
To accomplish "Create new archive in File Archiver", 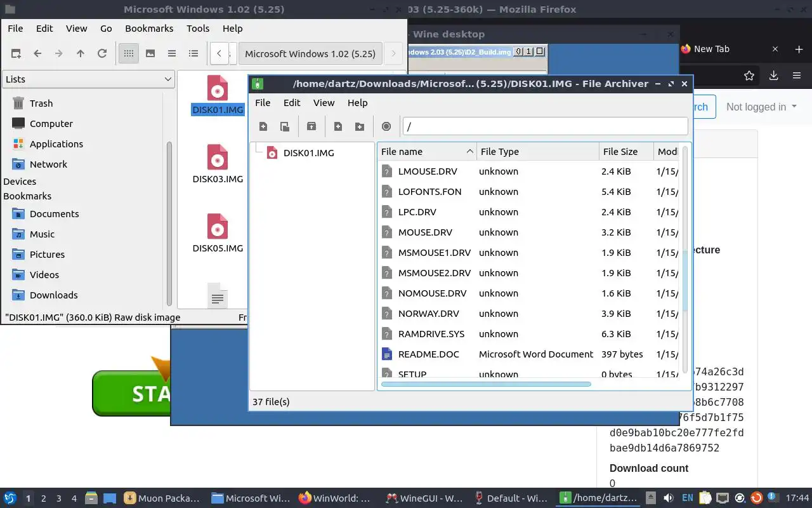I will pyautogui.click(x=263, y=126).
